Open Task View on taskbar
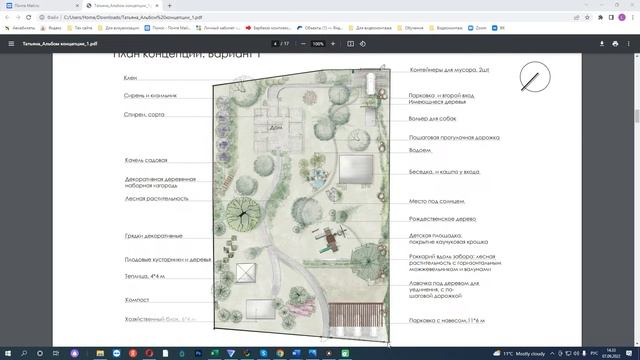 tap(56, 353)
